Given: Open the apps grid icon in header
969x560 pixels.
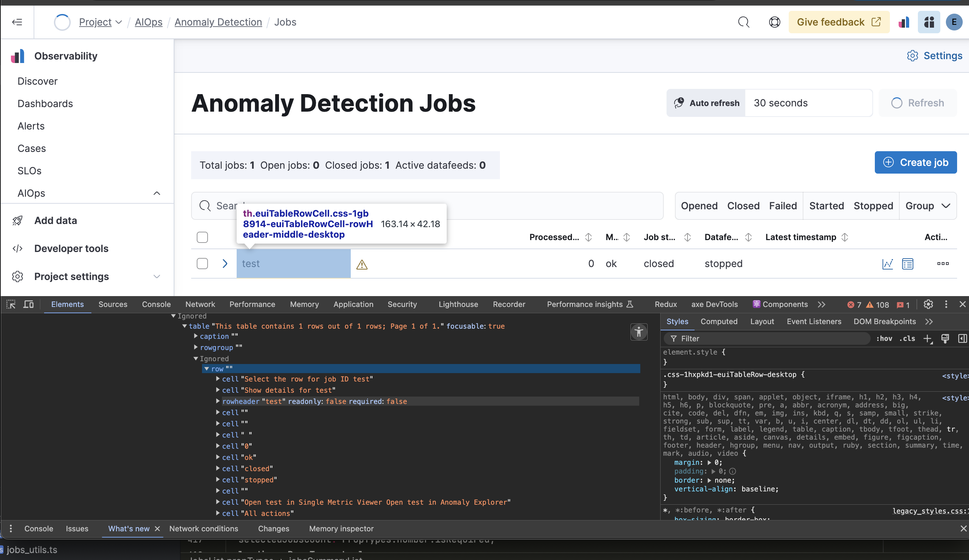Looking at the screenshot, I should [x=929, y=22].
